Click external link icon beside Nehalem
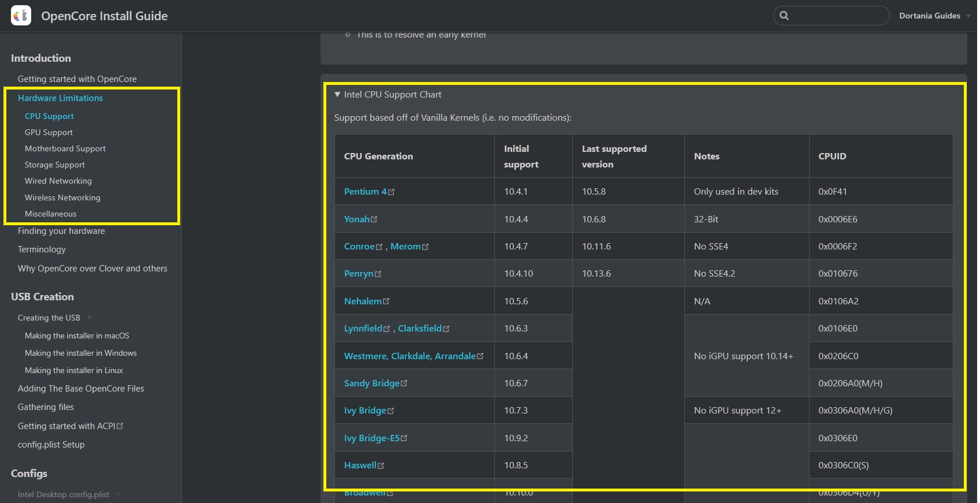The width and height of the screenshot is (980, 503). [386, 301]
